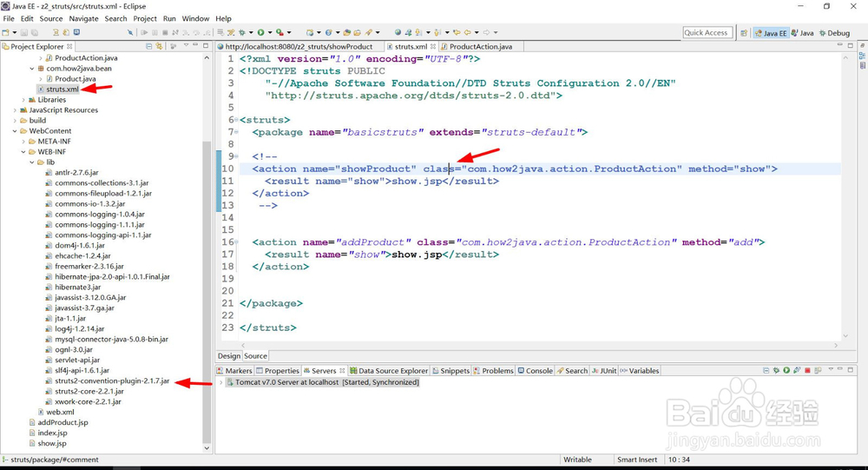Click the New file toolbar icon
This screenshot has width=868, height=470.
click(x=5, y=32)
